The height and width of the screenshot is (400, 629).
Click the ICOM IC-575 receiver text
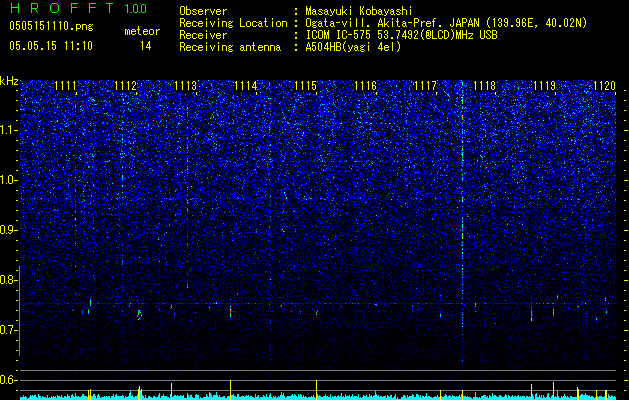(401, 35)
